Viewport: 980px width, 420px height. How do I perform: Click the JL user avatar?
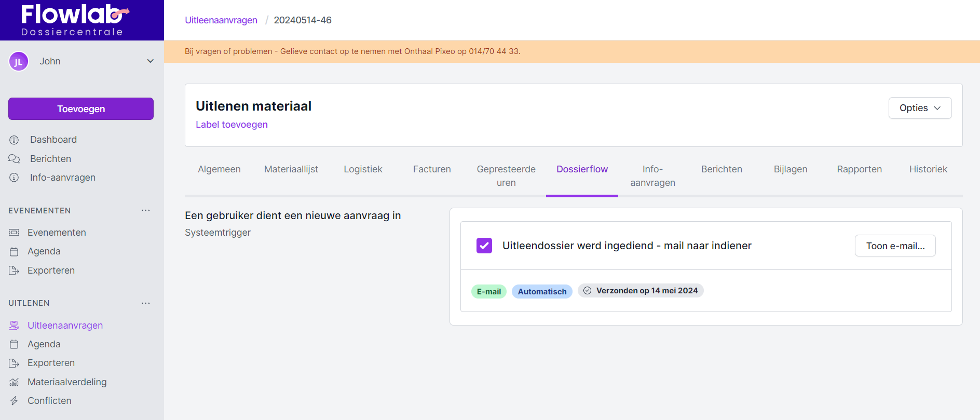point(19,62)
